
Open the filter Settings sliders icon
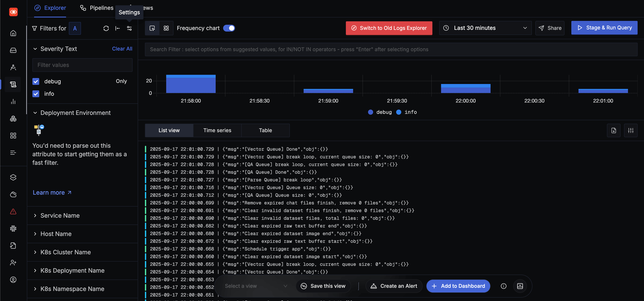129,28
